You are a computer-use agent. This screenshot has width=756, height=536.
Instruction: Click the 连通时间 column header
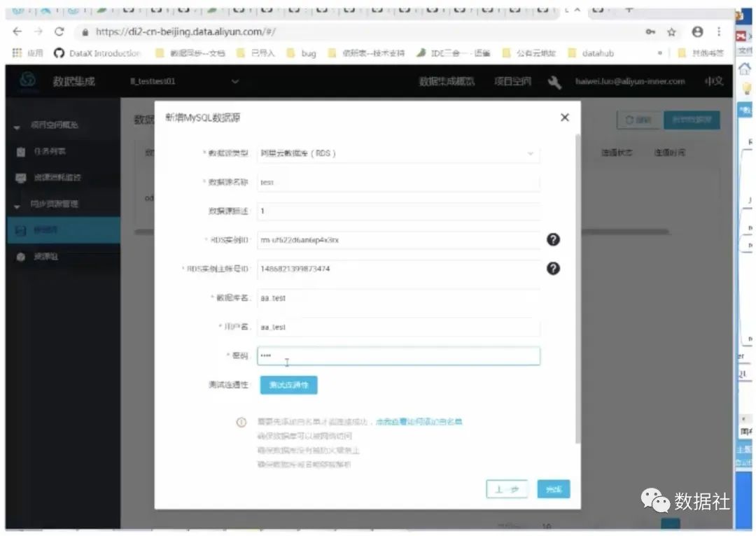[669, 153]
